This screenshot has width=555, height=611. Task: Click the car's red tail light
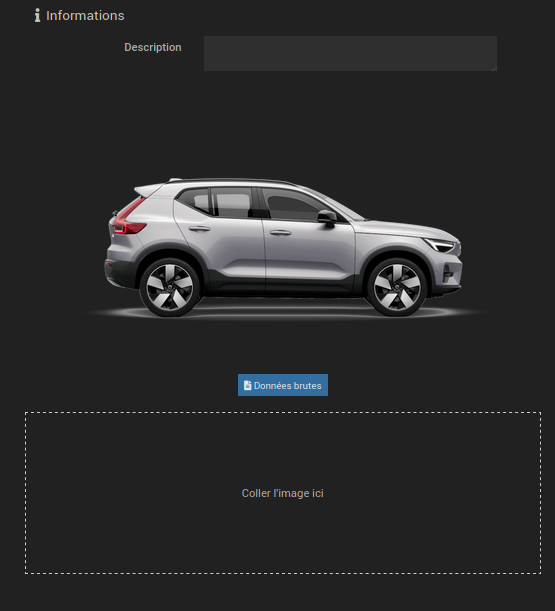[129, 218]
